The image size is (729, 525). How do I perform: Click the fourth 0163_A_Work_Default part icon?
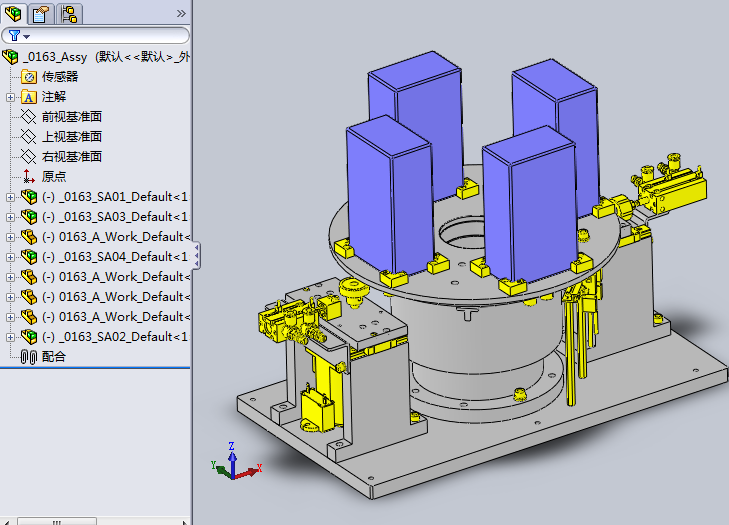[29, 317]
